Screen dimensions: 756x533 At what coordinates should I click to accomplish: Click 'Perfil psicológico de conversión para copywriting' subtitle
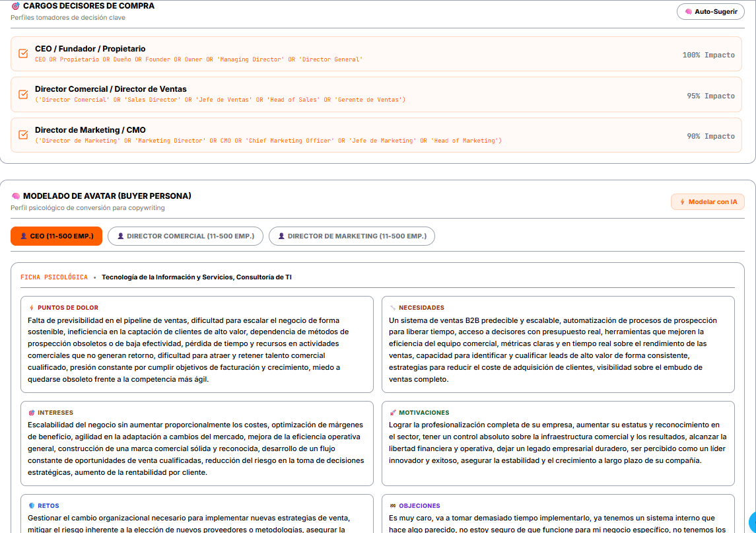(x=88, y=208)
